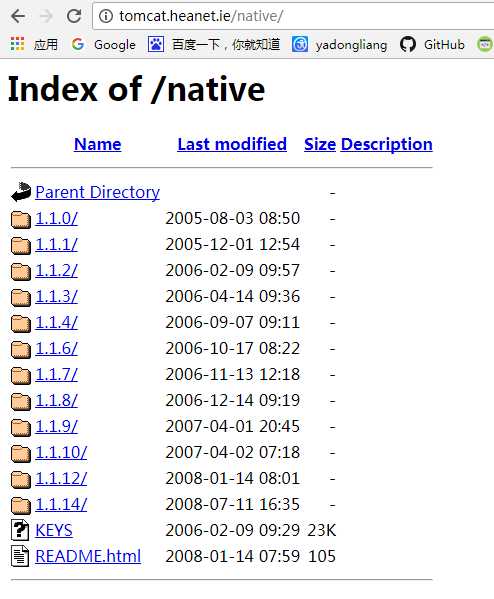
Task: Sort listing by Name column
Action: (x=97, y=144)
